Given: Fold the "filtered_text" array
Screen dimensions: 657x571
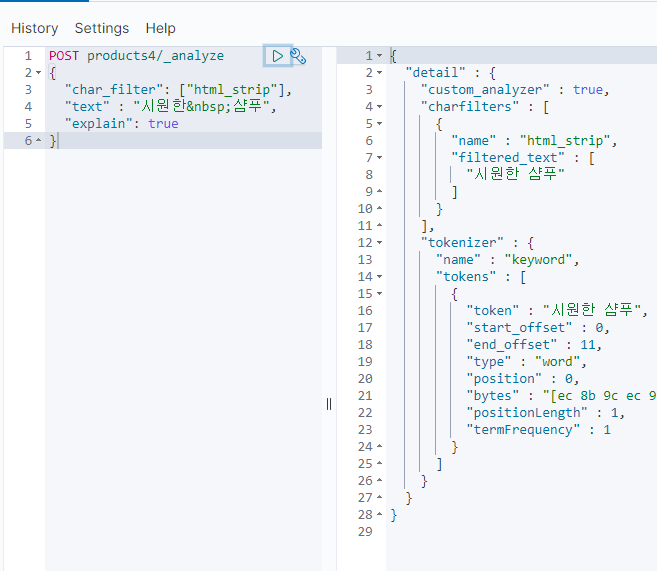Looking at the screenshot, I should 379,158.
